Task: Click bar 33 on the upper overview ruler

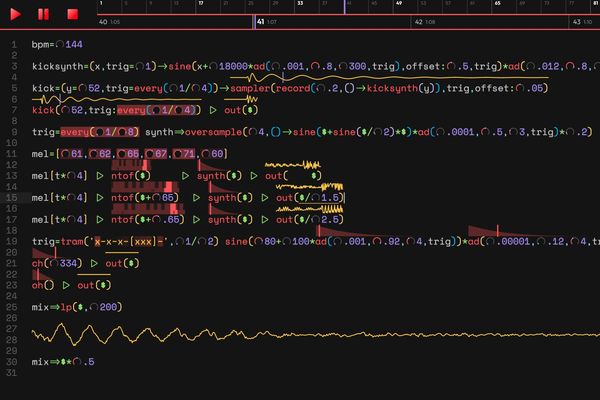Action: tap(300, 3)
